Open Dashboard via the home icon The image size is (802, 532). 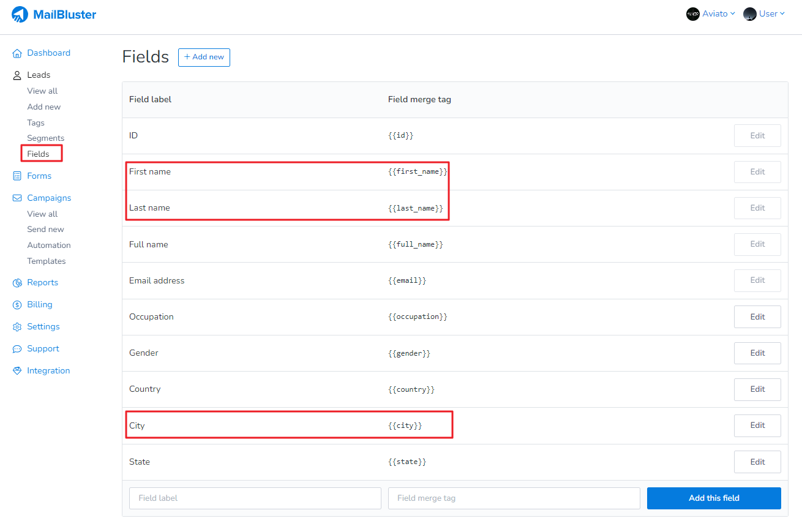[17, 53]
